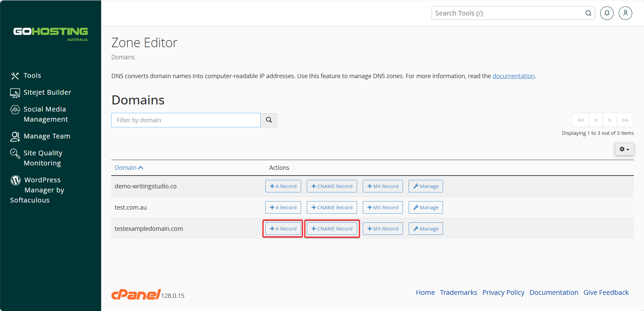The width and height of the screenshot is (644, 311).
Task: Click magnifier icon in Search Tools box
Action: (588, 13)
